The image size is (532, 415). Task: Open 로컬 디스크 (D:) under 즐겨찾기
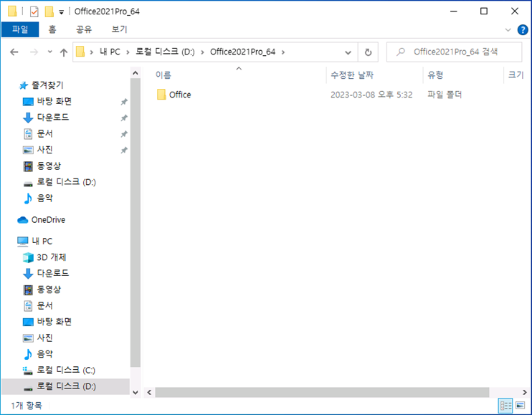(66, 182)
